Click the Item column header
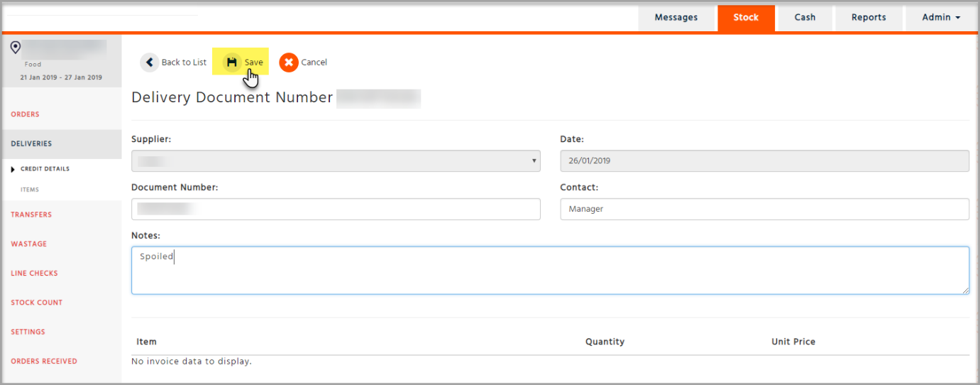Screen dimensions: 980x385 point(146,342)
